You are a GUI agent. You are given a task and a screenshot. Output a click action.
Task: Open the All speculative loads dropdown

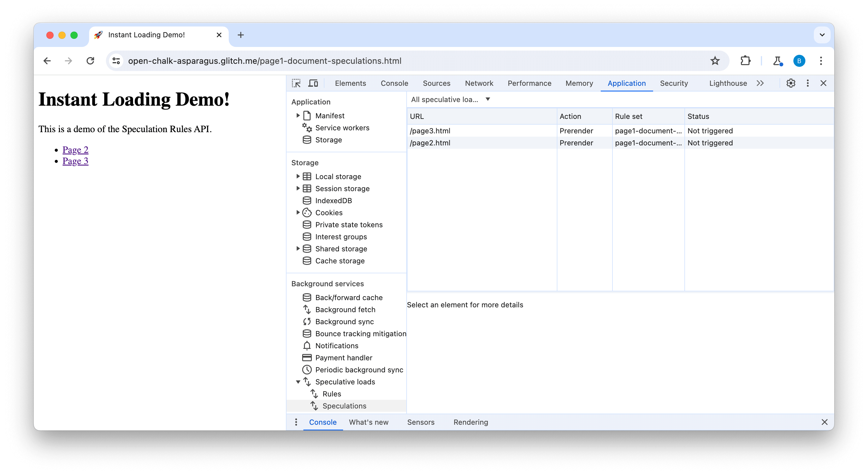coord(450,99)
